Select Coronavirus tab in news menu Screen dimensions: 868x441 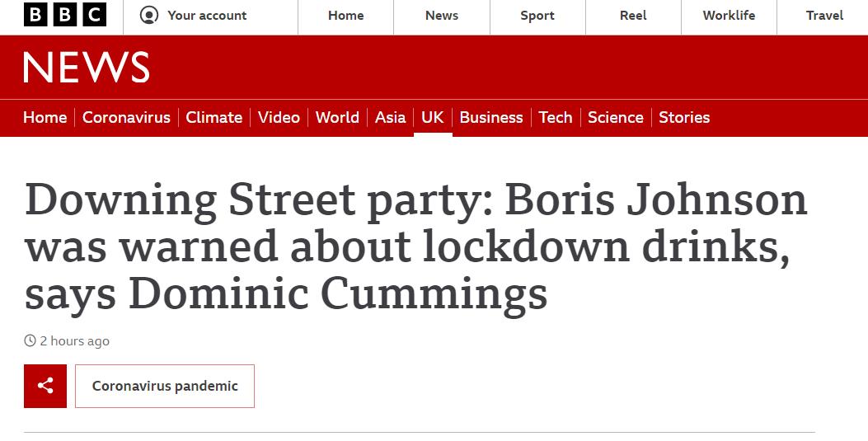pyautogui.click(x=126, y=117)
